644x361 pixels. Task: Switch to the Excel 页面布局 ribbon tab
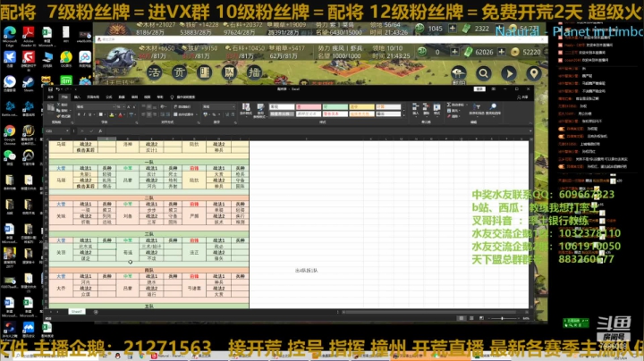tap(93, 97)
